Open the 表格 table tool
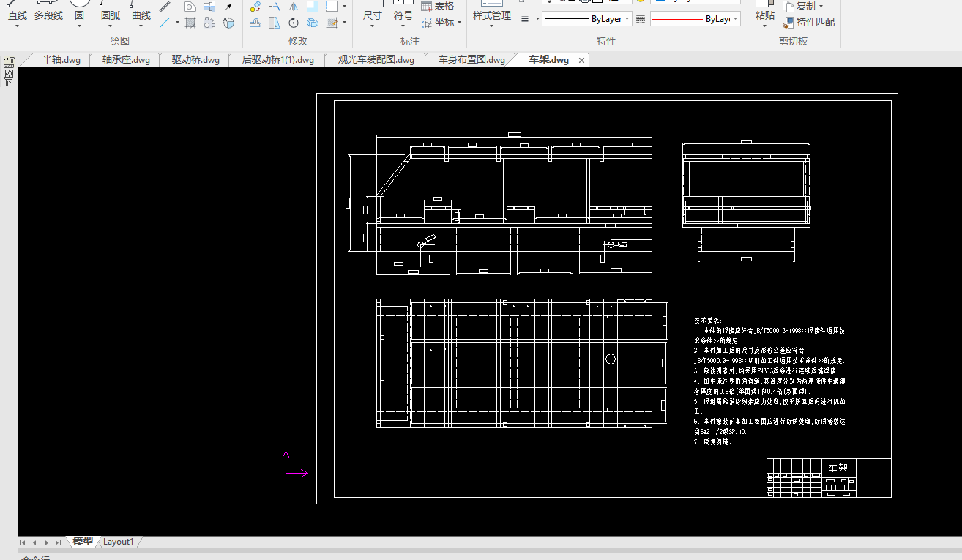This screenshot has width=962, height=560. coord(437,7)
